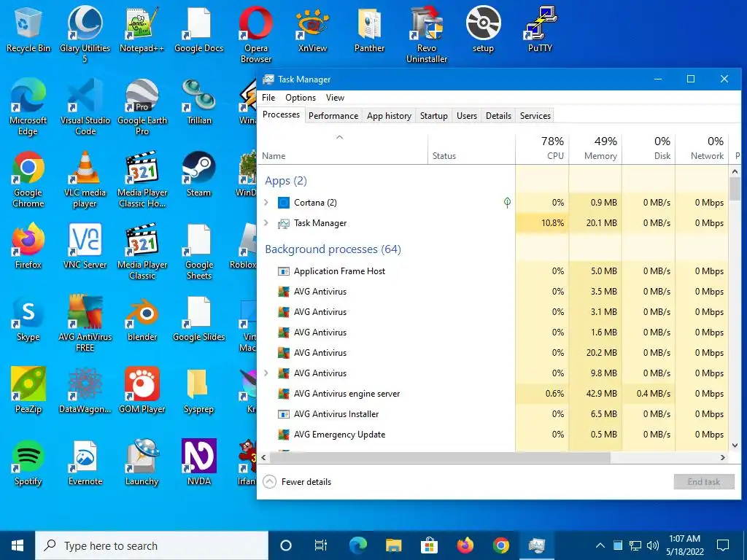Open the Recycle Bin desktop icon
The image size is (747, 560).
tap(28, 29)
